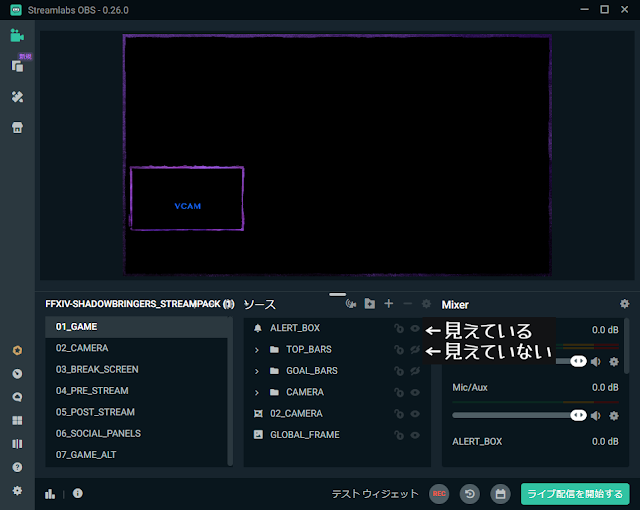
Task: Click the panel resize handle above Sources
Action: point(338,294)
